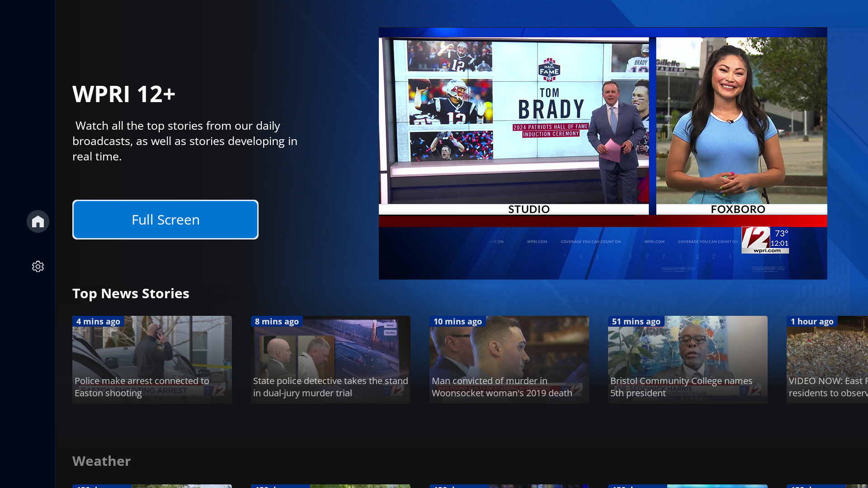Viewport: 868px width, 488px height.
Task: Open the Easton shooting arrest story
Action: coord(152,359)
